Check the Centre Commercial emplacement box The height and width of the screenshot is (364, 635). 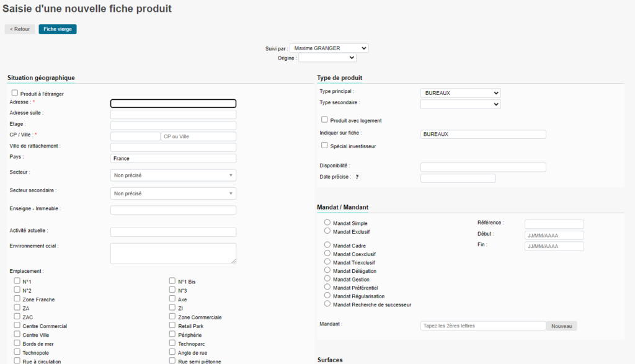pyautogui.click(x=17, y=325)
